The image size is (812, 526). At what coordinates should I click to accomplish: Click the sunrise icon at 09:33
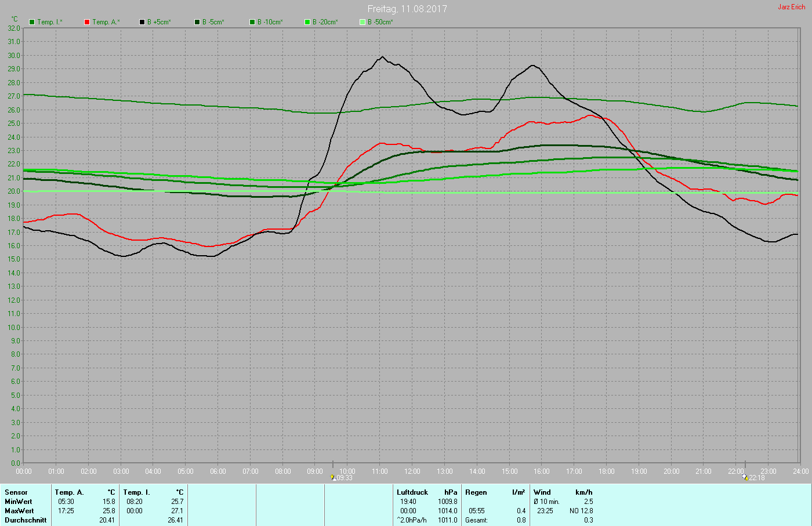point(333,477)
